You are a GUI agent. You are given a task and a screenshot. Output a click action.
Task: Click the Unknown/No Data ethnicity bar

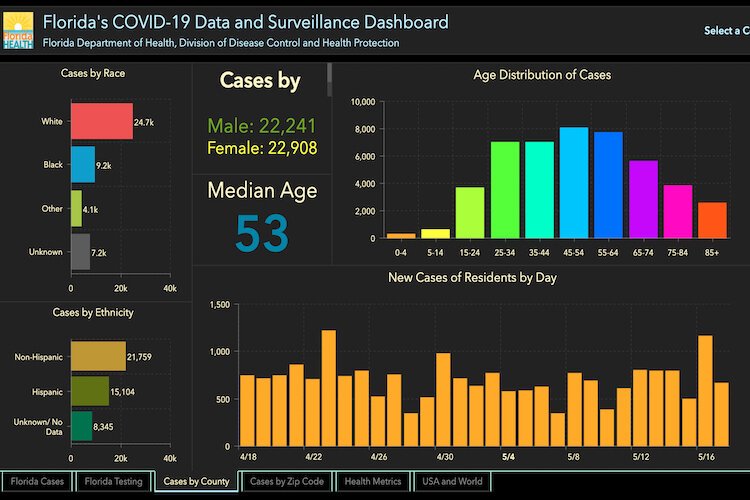(80, 428)
